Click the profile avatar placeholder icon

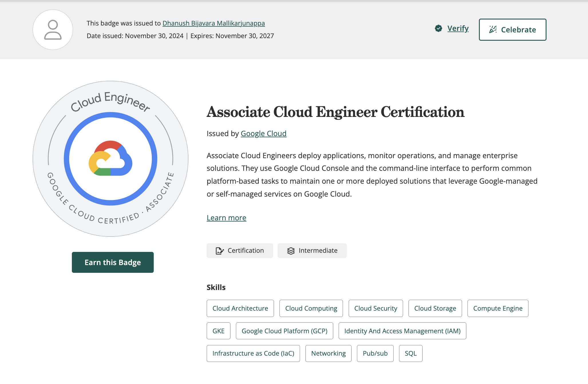pyautogui.click(x=53, y=30)
